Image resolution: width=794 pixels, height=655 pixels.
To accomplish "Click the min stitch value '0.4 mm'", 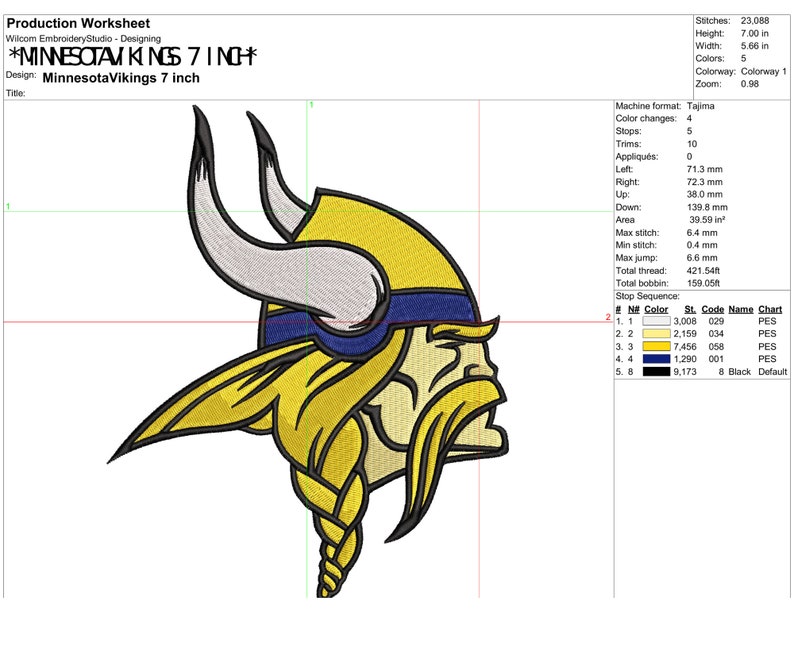I will point(702,245).
